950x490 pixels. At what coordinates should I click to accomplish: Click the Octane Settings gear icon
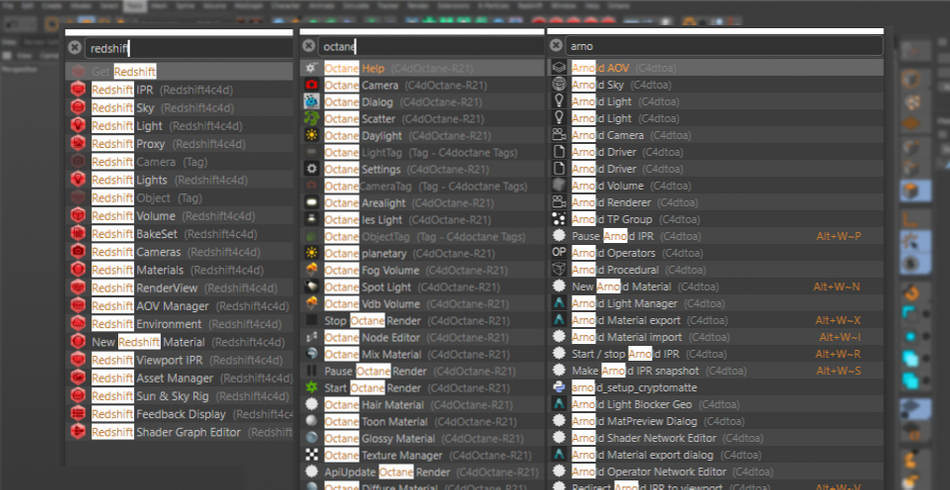[x=311, y=169]
